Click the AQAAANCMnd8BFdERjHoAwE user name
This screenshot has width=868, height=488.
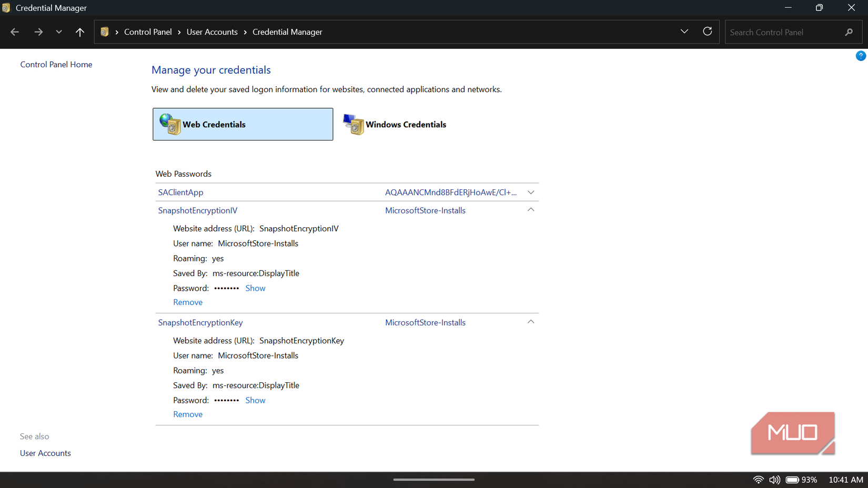(451, 192)
